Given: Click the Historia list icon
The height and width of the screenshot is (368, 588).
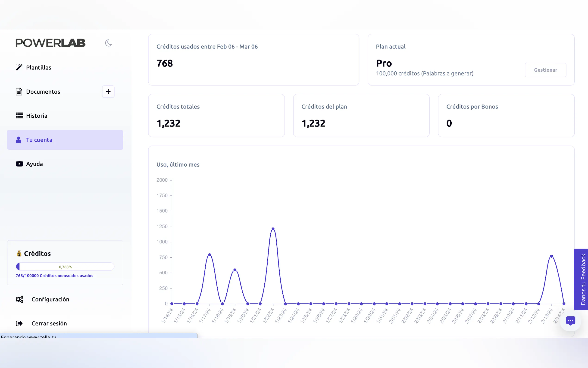Looking at the screenshot, I should [19, 116].
